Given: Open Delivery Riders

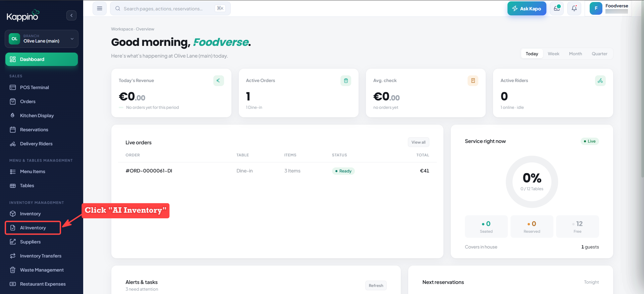Looking at the screenshot, I should [42, 144].
